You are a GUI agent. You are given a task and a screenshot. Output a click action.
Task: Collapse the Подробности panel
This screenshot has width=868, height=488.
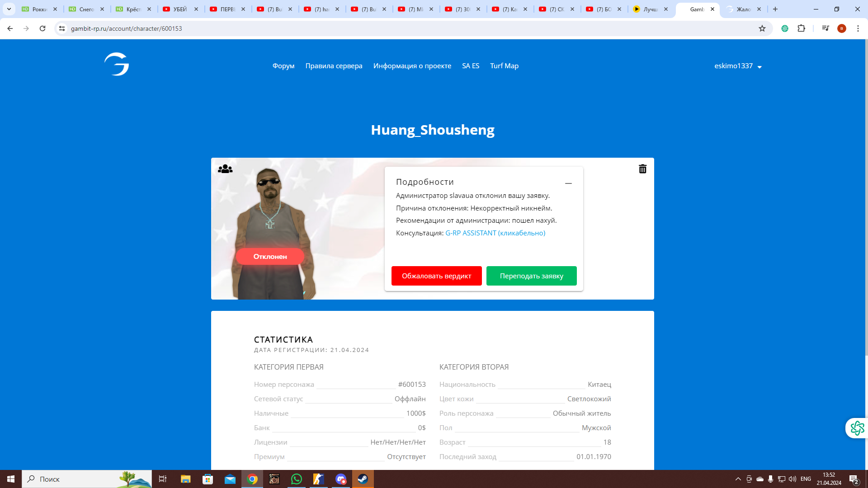click(x=568, y=183)
